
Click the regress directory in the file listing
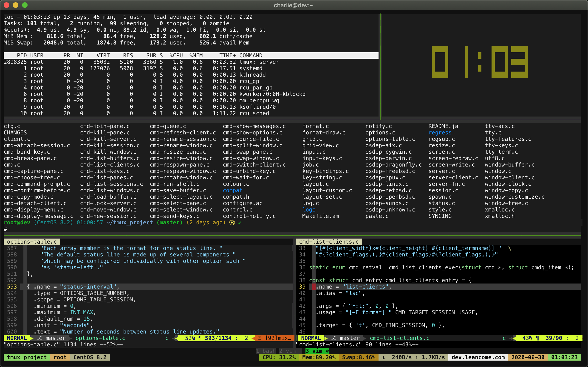pos(440,133)
